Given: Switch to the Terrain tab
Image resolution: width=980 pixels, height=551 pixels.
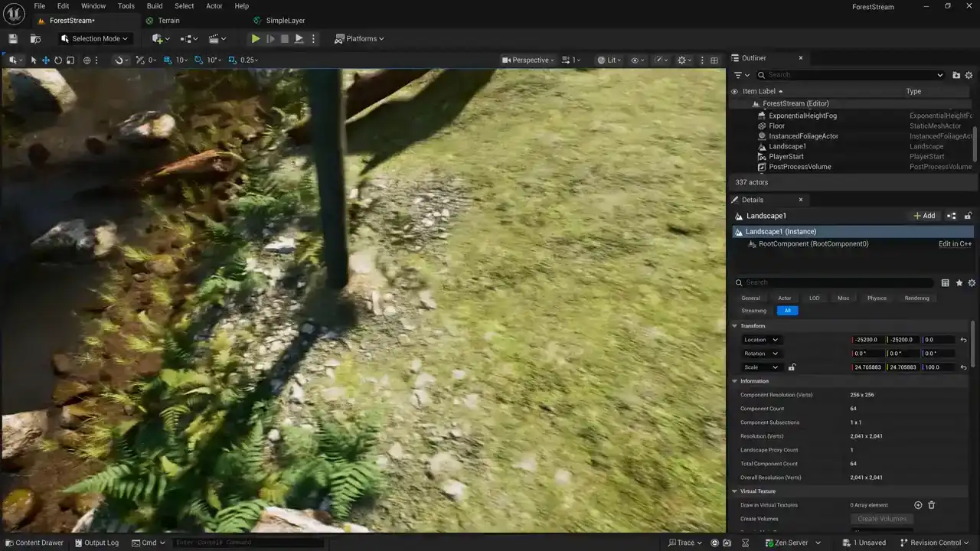Looking at the screenshot, I should [168, 21].
